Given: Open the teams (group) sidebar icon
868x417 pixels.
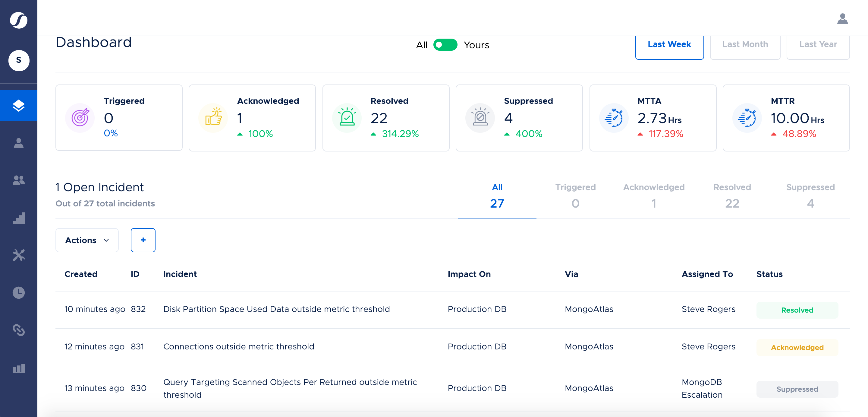Looking at the screenshot, I should [x=18, y=180].
